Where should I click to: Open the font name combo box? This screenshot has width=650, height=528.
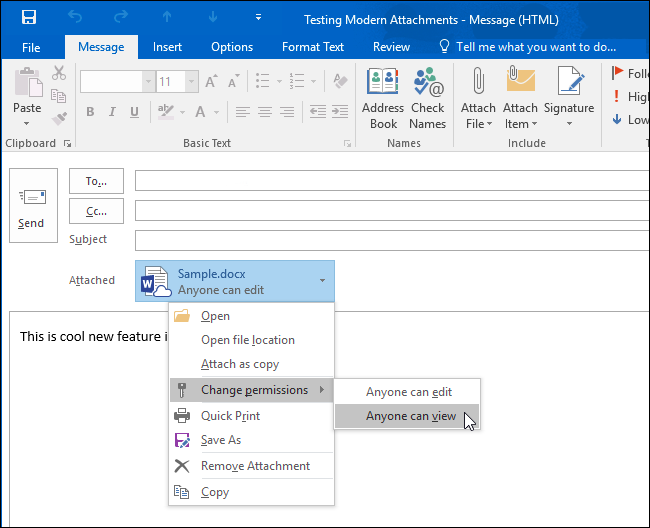pyautogui.click(x=118, y=81)
